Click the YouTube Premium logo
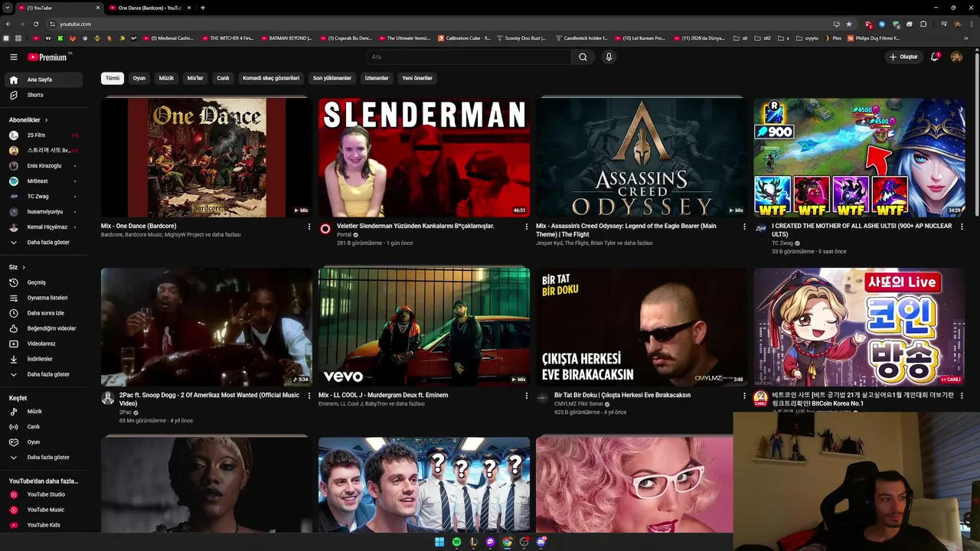Viewport: 980px width, 551px height. [x=49, y=57]
